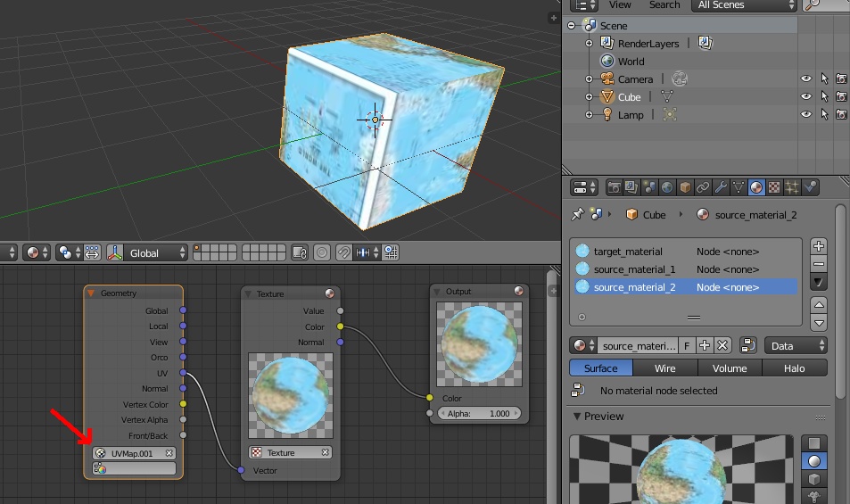Toggle use nodes button beside Data dropdown

[x=748, y=345]
